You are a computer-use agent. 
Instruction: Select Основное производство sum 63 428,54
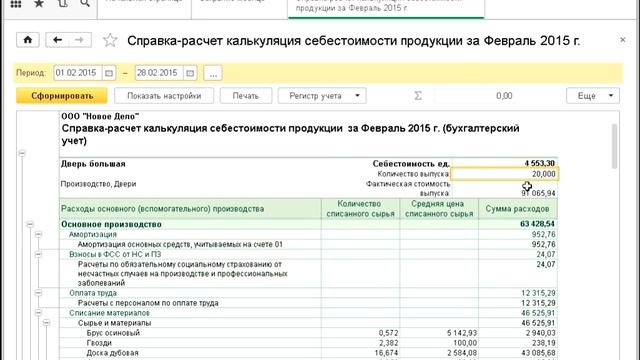[538, 224]
